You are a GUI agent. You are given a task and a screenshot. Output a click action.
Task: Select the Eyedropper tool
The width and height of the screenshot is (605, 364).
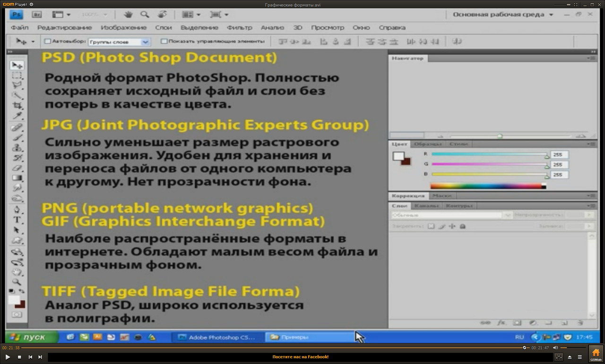coord(17,116)
